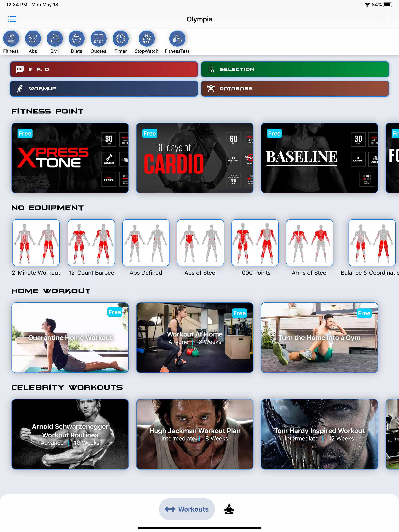
Task: Switch to the Workouts tab
Action: pos(187,509)
